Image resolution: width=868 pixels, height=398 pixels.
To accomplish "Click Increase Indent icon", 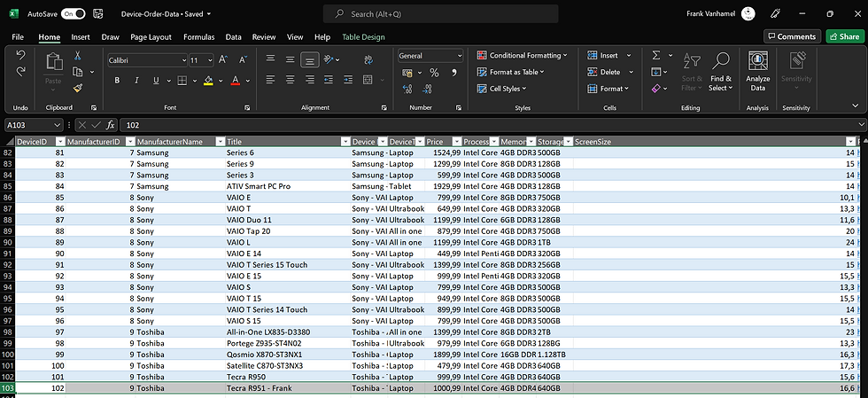I will (348, 80).
